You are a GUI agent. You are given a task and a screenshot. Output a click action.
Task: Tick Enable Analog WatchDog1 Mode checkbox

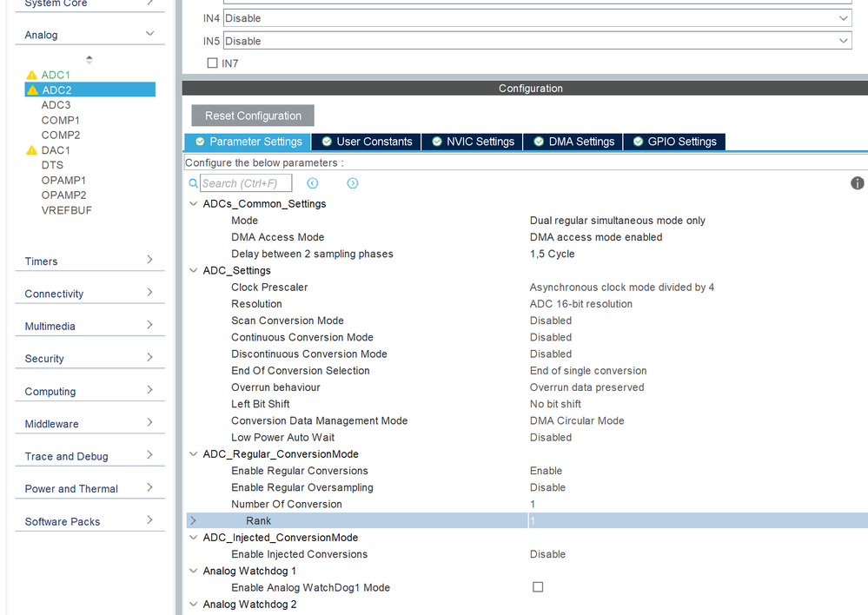tap(538, 586)
